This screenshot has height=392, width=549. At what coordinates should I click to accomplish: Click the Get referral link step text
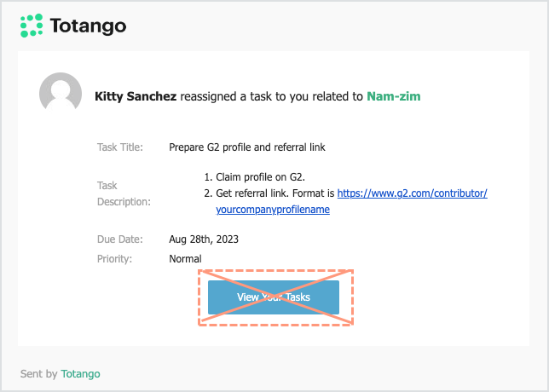click(x=275, y=193)
